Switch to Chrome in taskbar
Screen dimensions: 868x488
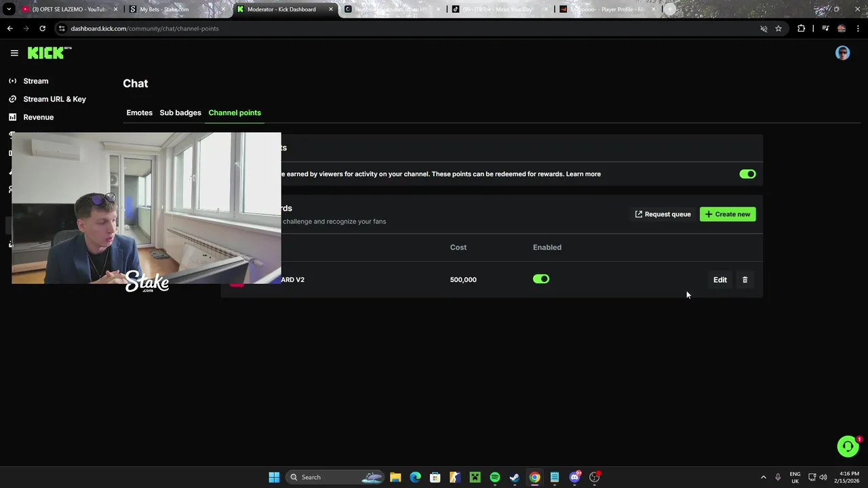(534, 477)
